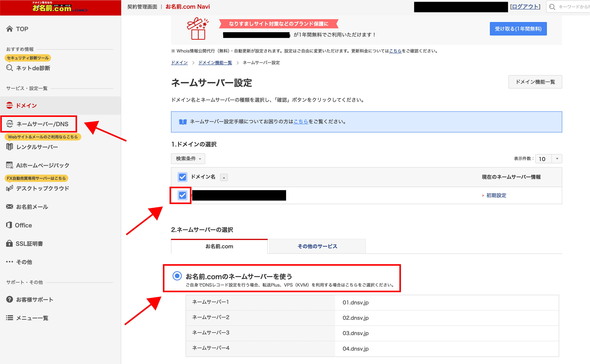Click the search magnifier icon at top right
Screen dimensions: 590x364
pos(552,7)
